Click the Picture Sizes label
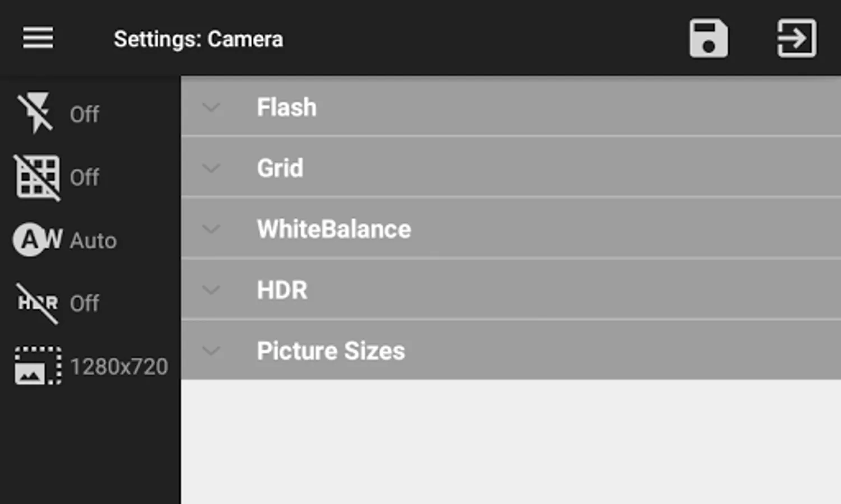 click(331, 351)
